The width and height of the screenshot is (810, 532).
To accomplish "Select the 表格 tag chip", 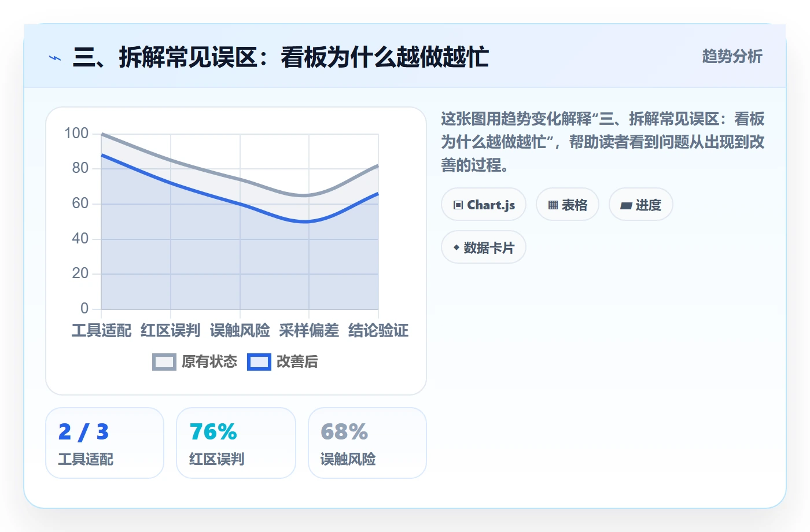I will tap(568, 205).
